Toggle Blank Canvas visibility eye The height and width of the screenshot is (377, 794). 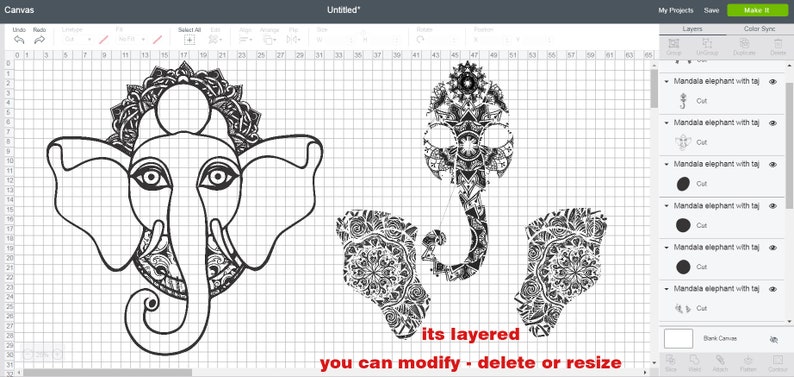click(x=773, y=340)
